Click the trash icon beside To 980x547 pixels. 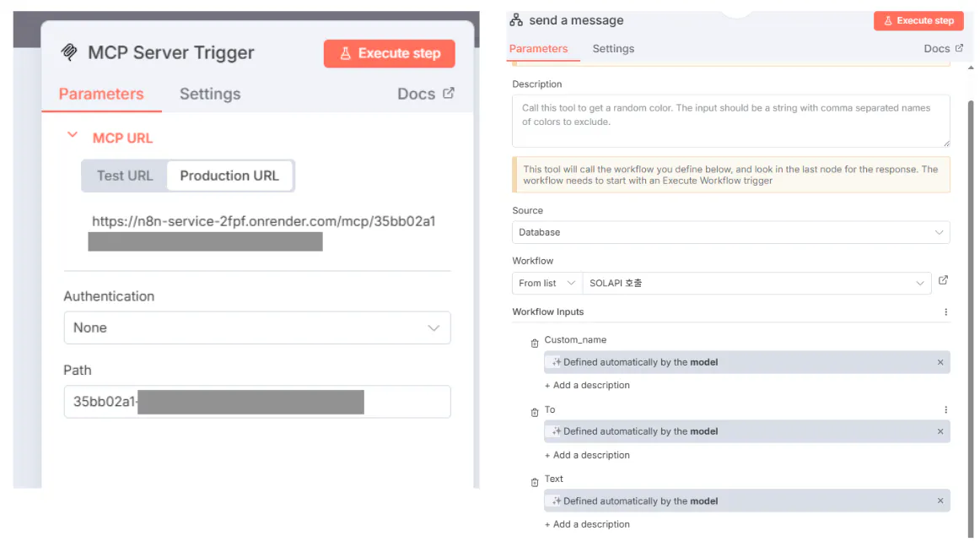pyautogui.click(x=535, y=413)
